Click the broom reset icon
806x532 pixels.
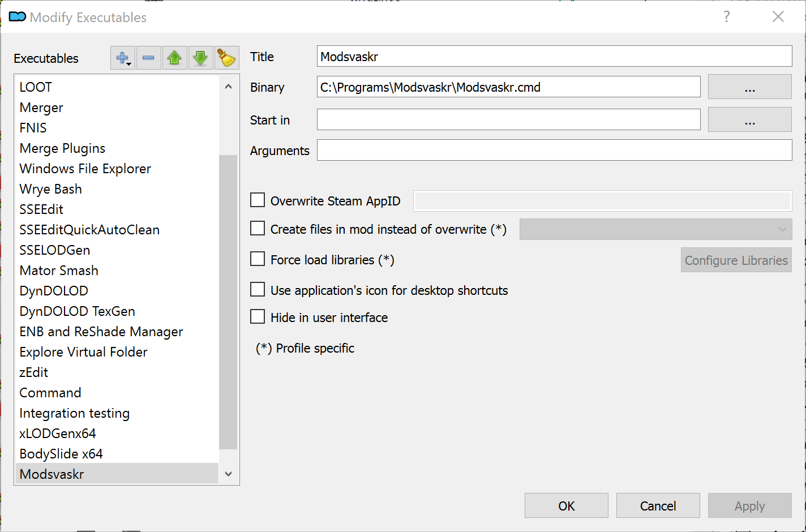pyautogui.click(x=226, y=58)
